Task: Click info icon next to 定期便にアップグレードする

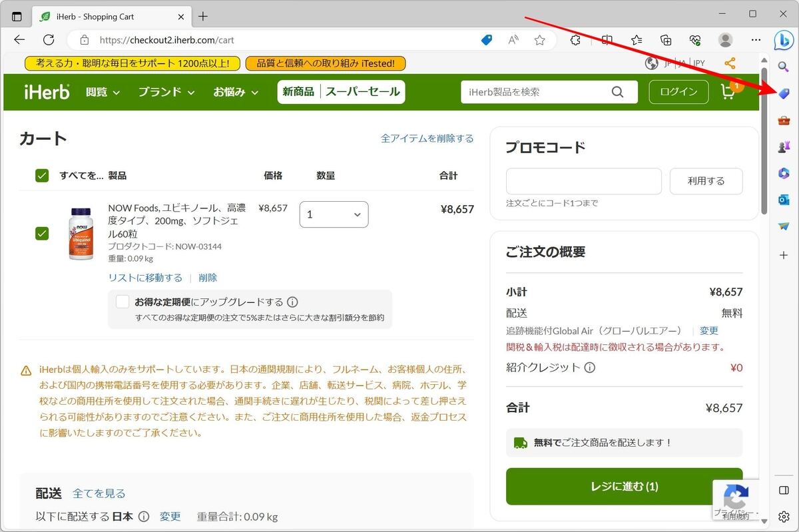Action: (x=292, y=302)
